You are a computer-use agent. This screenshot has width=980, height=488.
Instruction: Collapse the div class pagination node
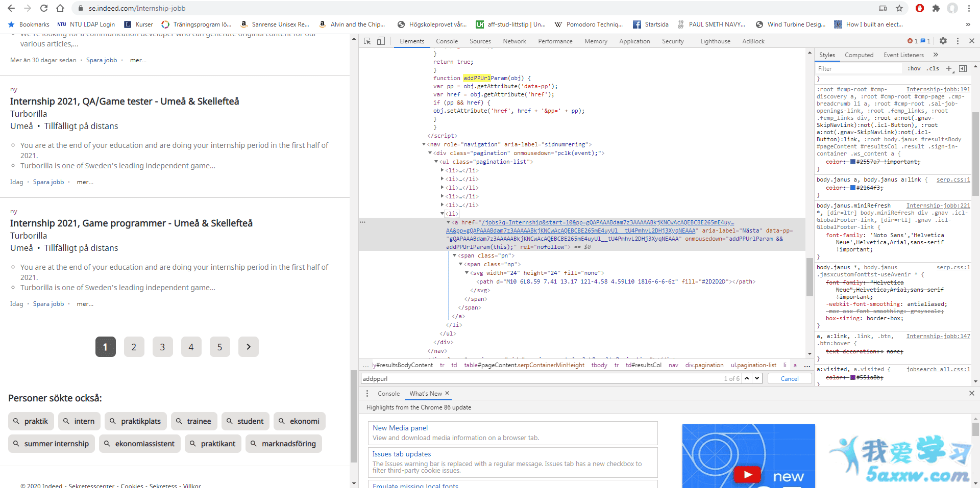(x=430, y=153)
